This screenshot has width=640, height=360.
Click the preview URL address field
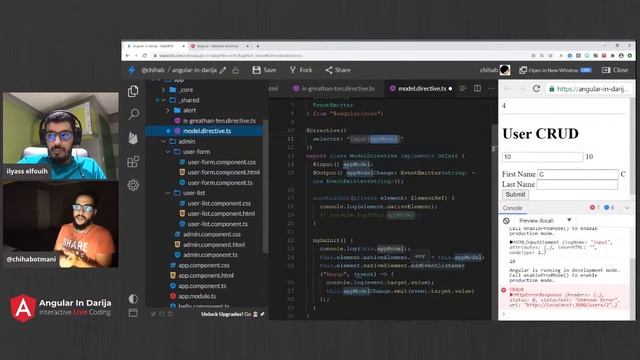[590, 89]
